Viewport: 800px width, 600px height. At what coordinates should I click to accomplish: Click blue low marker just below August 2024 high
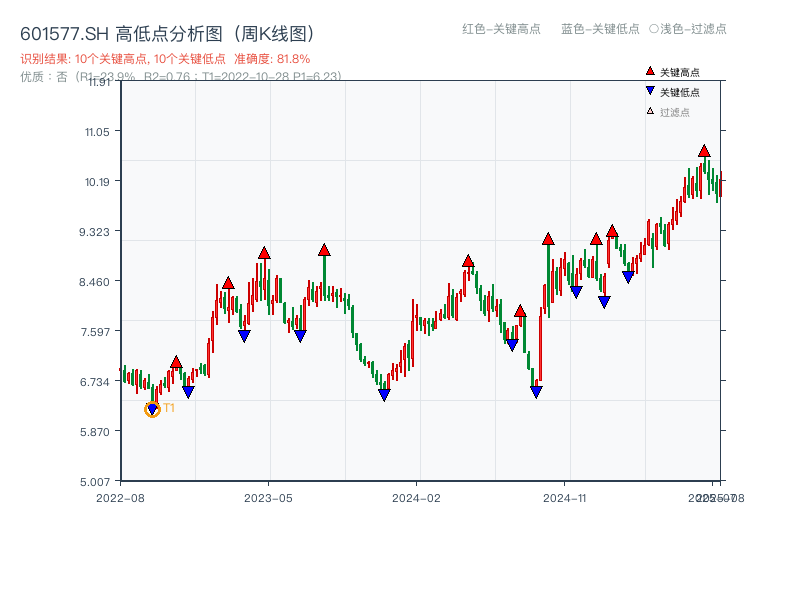[x=512, y=345]
